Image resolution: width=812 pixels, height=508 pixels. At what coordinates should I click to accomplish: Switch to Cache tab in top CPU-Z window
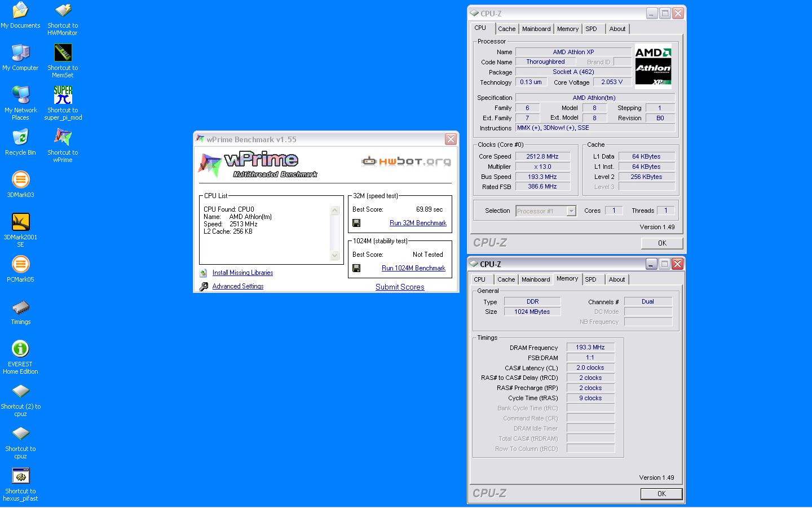(x=506, y=29)
